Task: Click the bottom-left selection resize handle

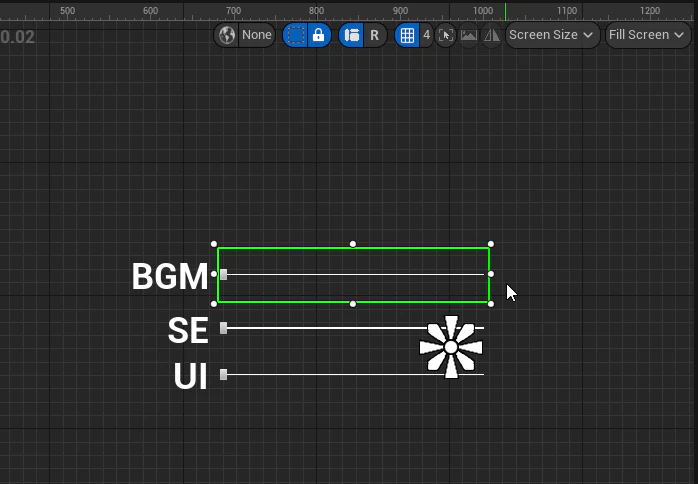Action: point(214,304)
